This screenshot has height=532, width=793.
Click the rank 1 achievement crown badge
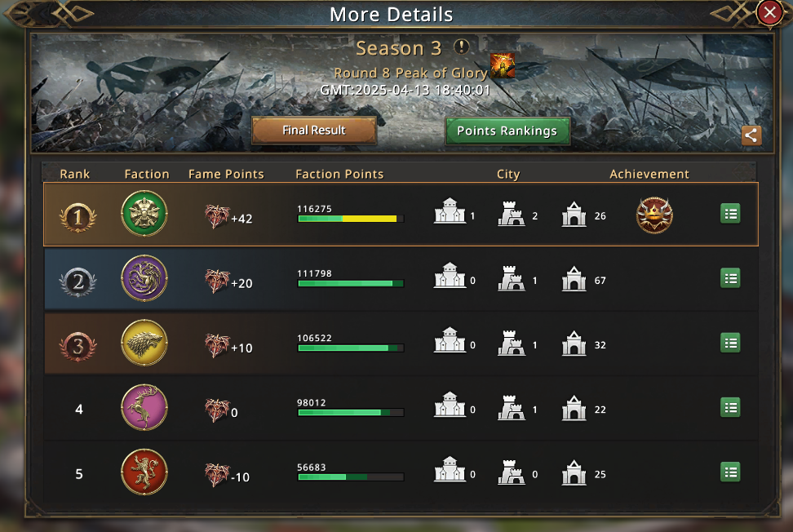tap(654, 215)
